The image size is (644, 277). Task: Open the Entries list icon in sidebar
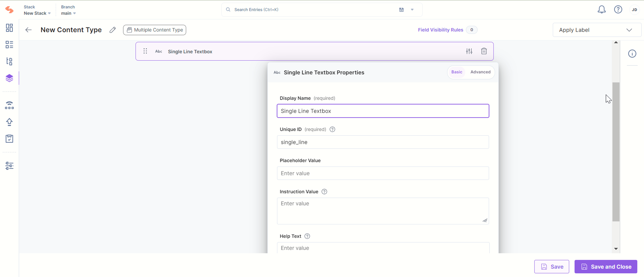(9, 45)
